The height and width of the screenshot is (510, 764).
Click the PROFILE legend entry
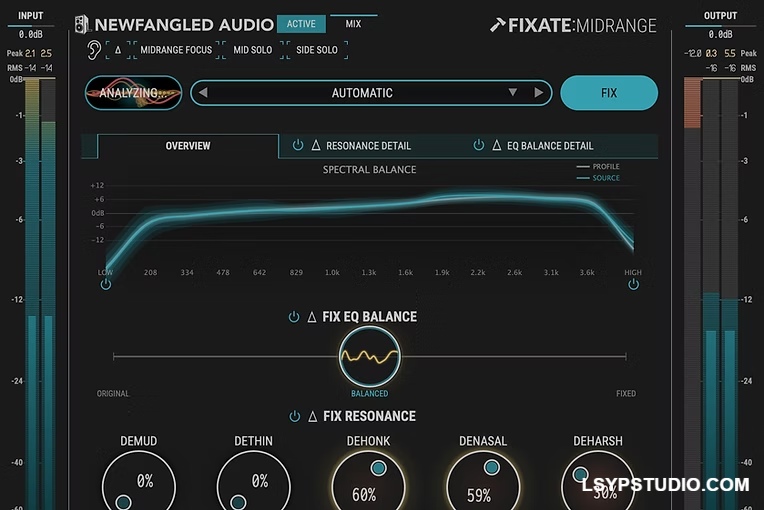(x=598, y=167)
